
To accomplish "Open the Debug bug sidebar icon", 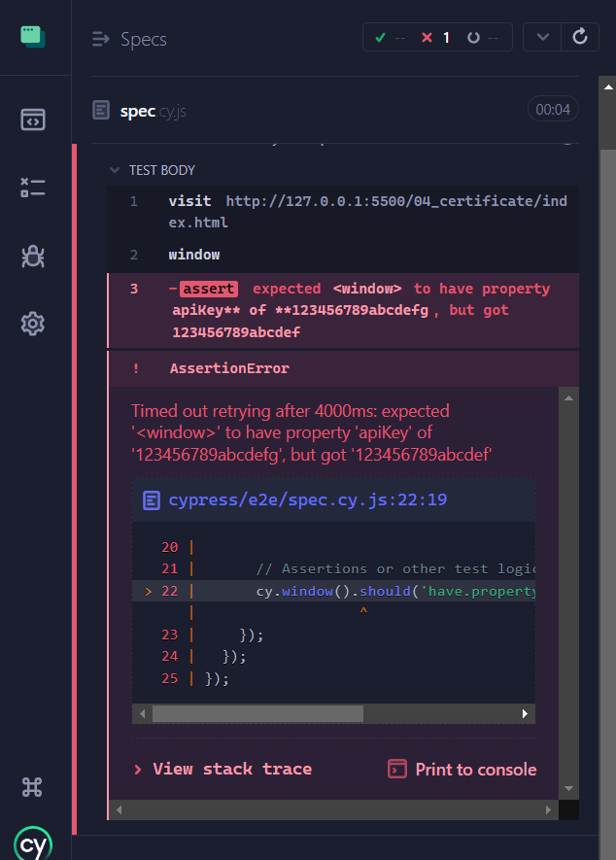I will click(x=33, y=256).
